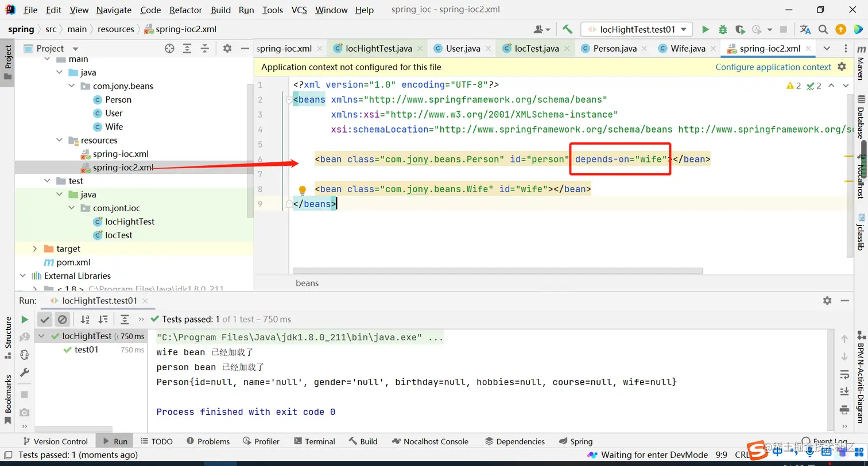
Task: Click editor horizontal scrollbar
Action: tap(497, 271)
